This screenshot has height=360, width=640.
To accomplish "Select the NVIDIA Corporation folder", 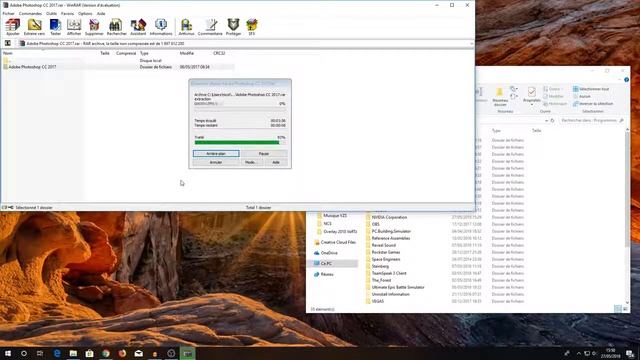I will 387,217.
